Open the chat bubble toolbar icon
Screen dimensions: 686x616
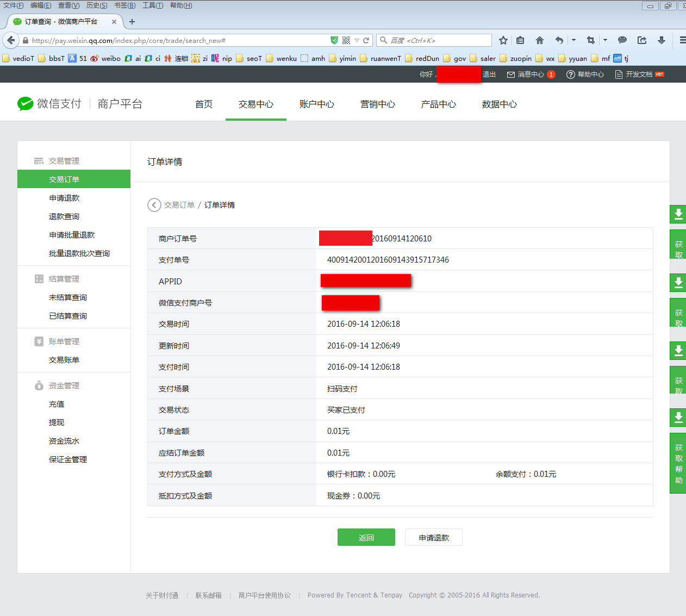click(x=622, y=40)
